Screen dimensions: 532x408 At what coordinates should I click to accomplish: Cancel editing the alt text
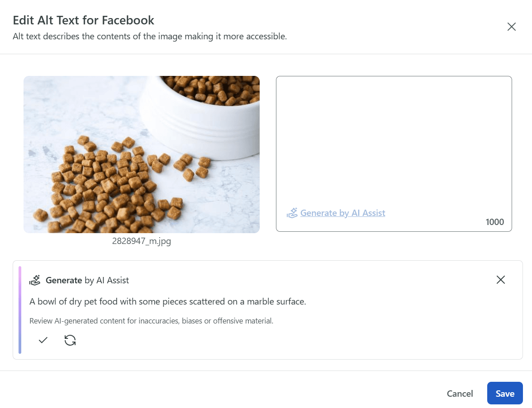pos(460,394)
